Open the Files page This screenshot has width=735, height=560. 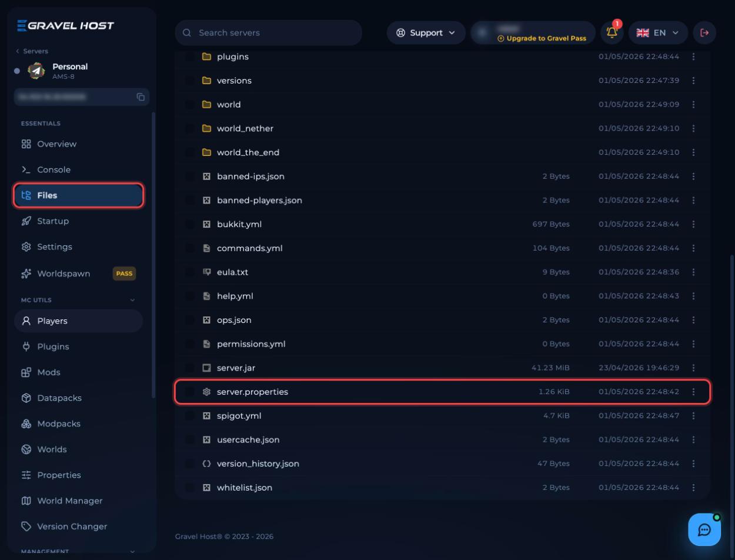pos(78,195)
